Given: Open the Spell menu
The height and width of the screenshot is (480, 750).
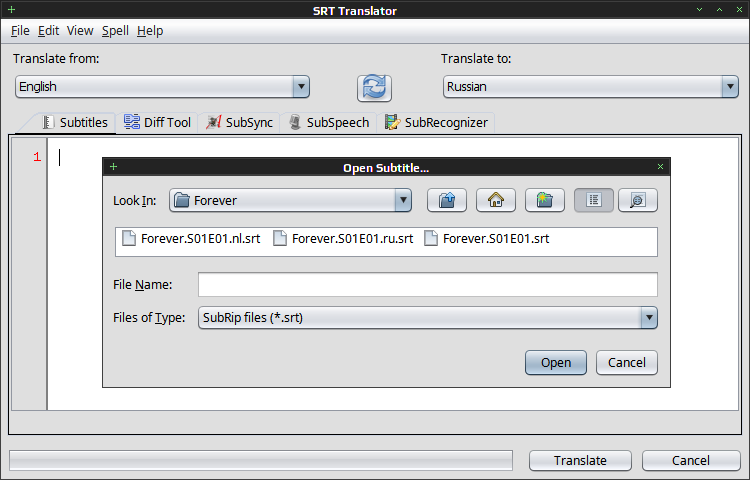Looking at the screenshot, I should click(x=115, y=31).
